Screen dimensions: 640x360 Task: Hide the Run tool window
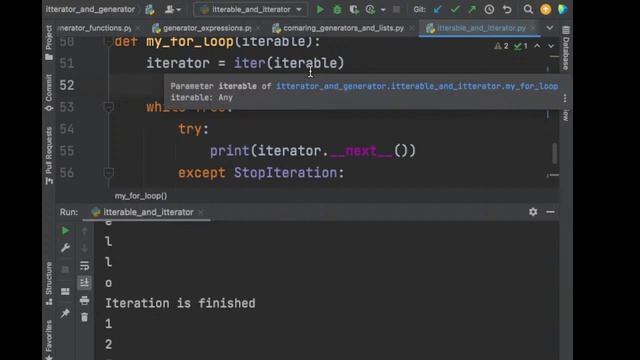pos(550,212)
